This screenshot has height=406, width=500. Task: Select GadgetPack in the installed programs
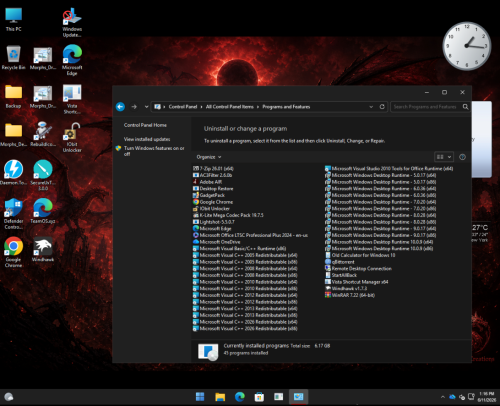pyautogui.click(x=209, y=195)
